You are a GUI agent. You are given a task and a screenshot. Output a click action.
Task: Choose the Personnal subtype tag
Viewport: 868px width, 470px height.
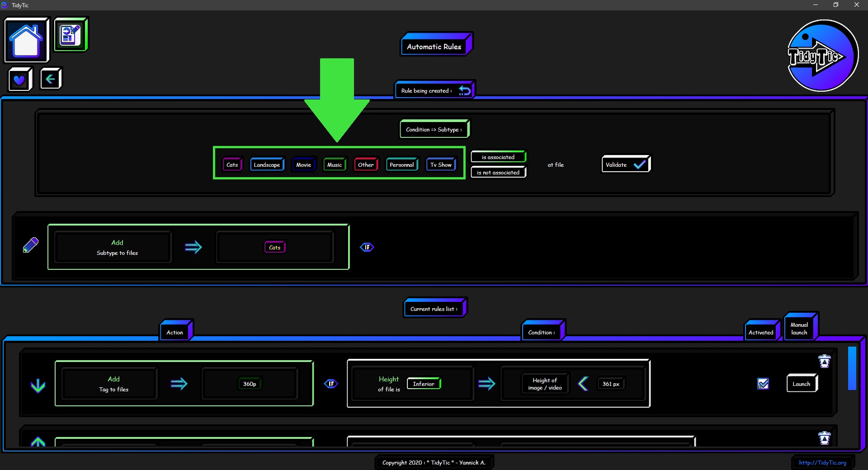pyautogui.click(x=402, y=164)
